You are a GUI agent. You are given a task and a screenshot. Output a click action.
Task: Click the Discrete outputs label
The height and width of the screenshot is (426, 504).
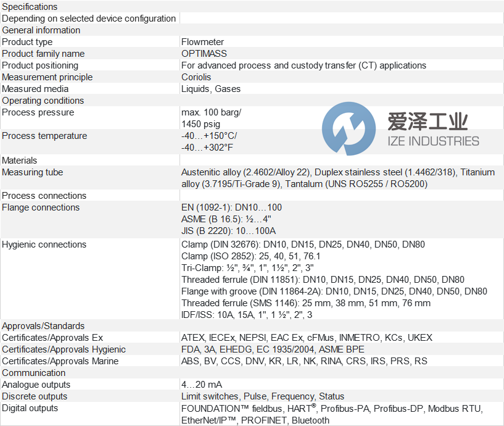click(x=35, y=396)
